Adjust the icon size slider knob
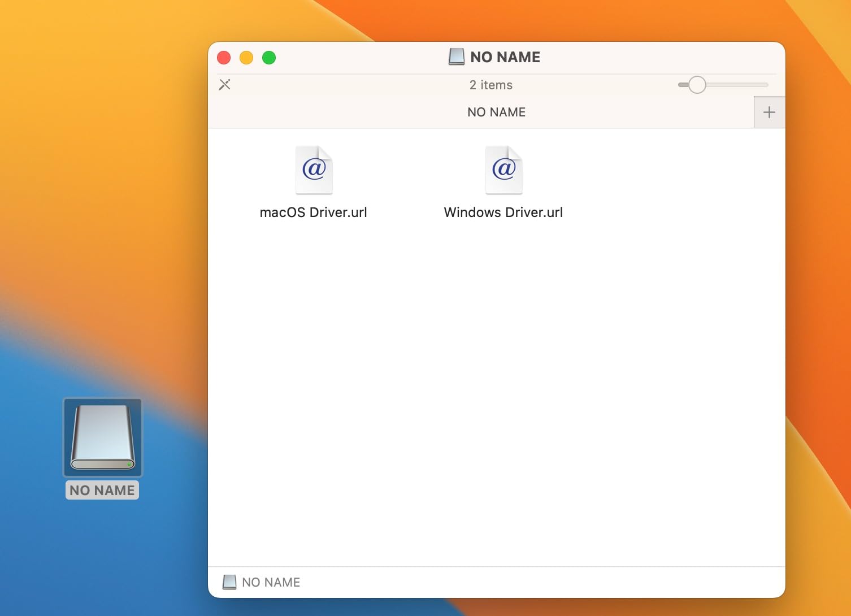851x616 pixels. [697, 85]
